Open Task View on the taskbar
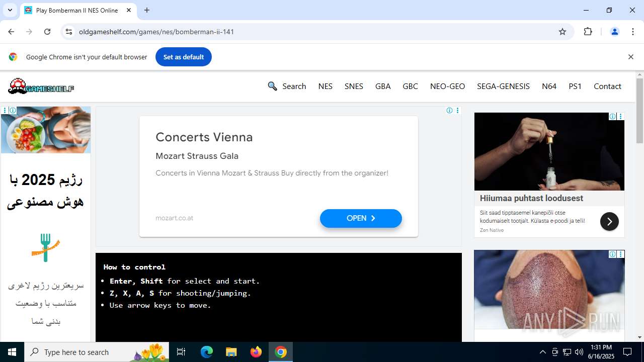This screenshot has width=644, height=362. tap(181, 352)
